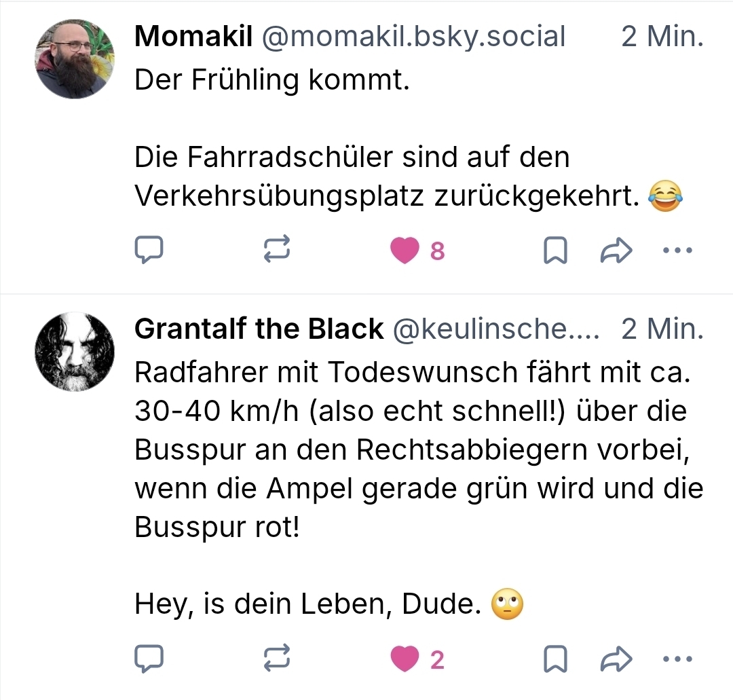Repost Momakil's post about Fahrradschüler
This screenshot has height=700, width=733.
tap(276, 251)
